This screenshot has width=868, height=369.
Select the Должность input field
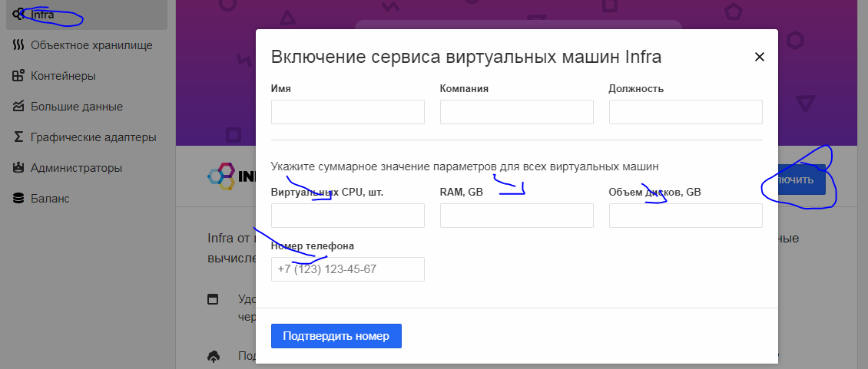(x=685, y=112)
